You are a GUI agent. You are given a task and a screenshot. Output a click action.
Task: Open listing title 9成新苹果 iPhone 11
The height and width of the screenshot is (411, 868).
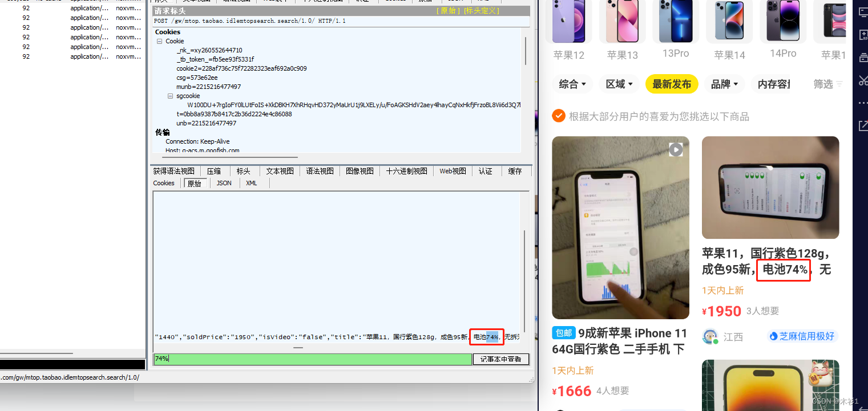click(x=620, y=341)
